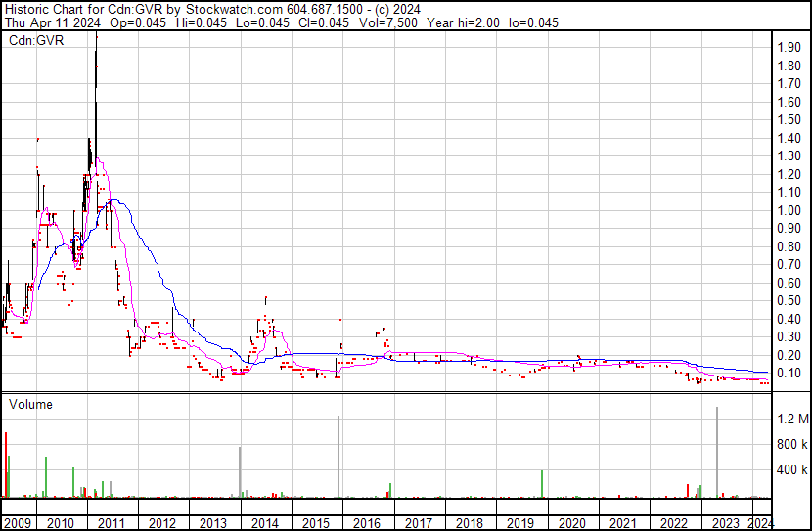
Task: Click the gray volume bar in 2013
Action: tap(240, 472)
